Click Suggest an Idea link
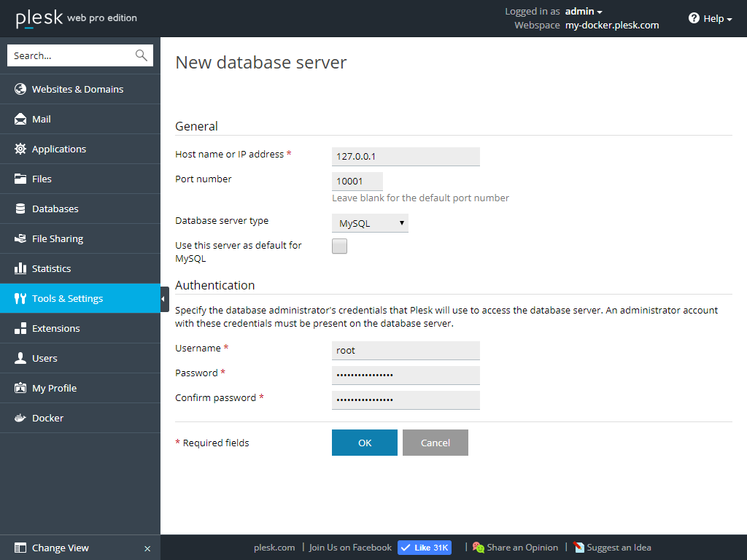 pos(619,548)
